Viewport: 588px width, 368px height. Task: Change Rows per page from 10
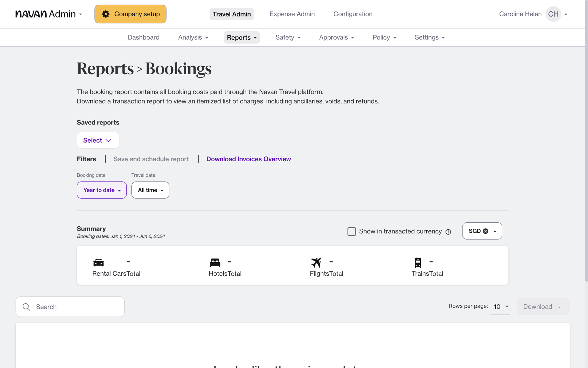coord(501,307)
